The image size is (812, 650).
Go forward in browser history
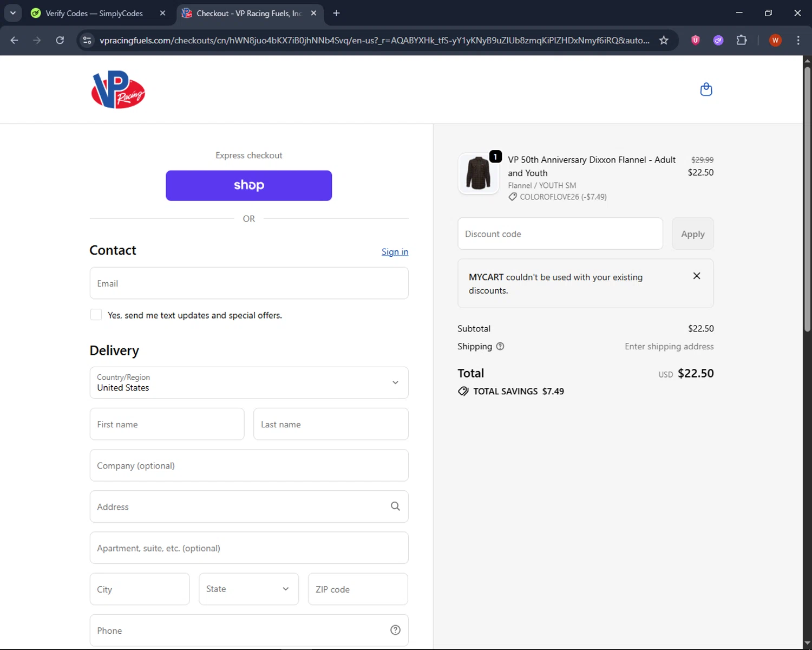tap(37, 40)
